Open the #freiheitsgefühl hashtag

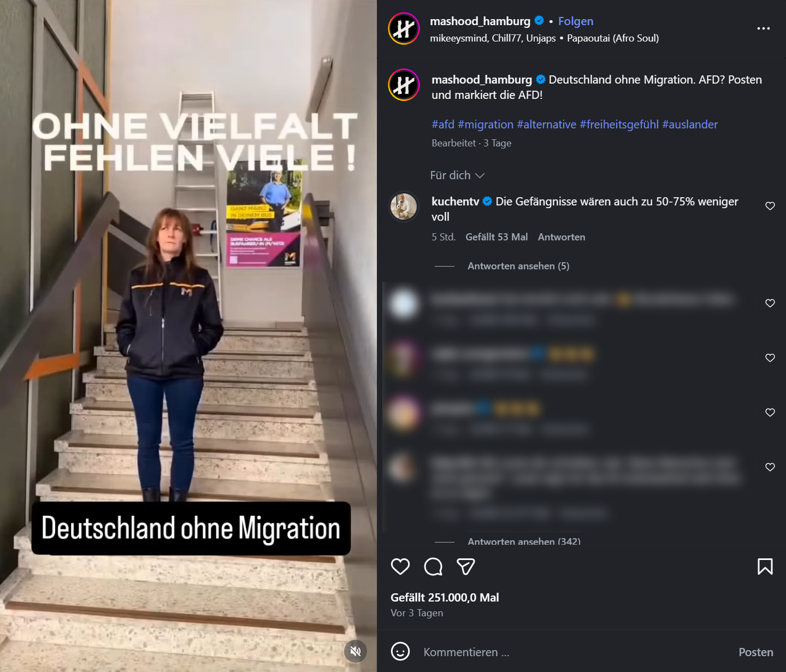[619, 125]
